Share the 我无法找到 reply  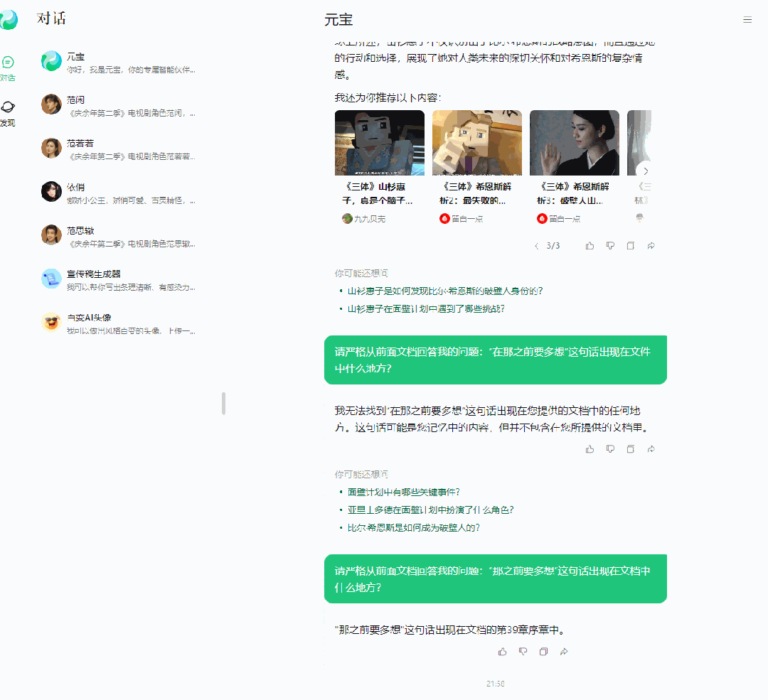pyautogui.click(x=651, y=449)
